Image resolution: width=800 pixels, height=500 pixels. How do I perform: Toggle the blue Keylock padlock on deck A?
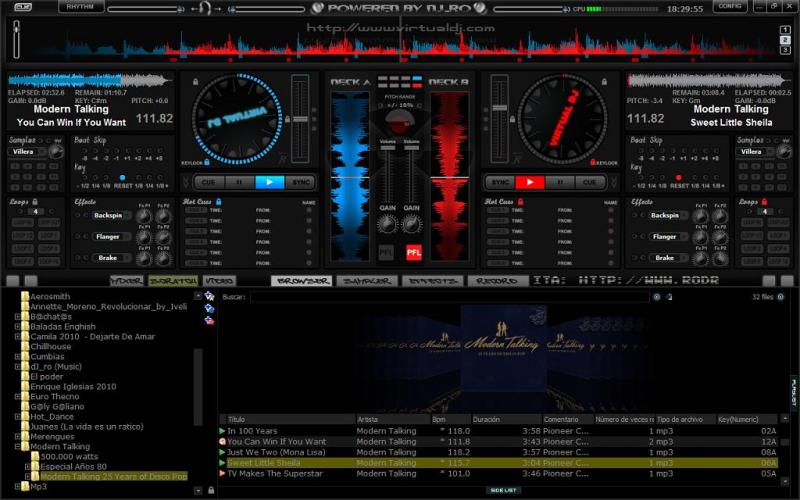207,162
